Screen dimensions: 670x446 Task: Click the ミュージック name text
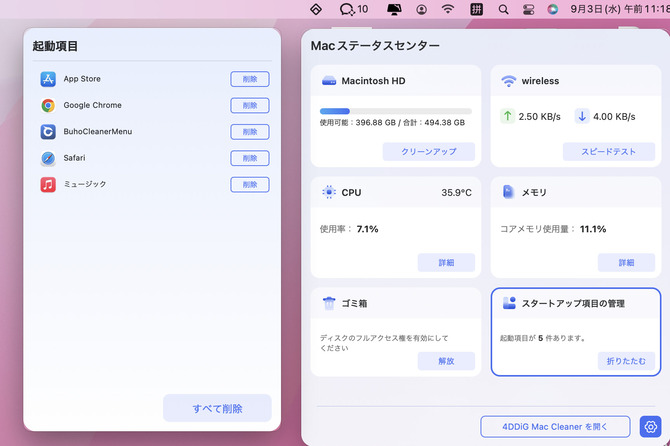click(x=85, y=184)
